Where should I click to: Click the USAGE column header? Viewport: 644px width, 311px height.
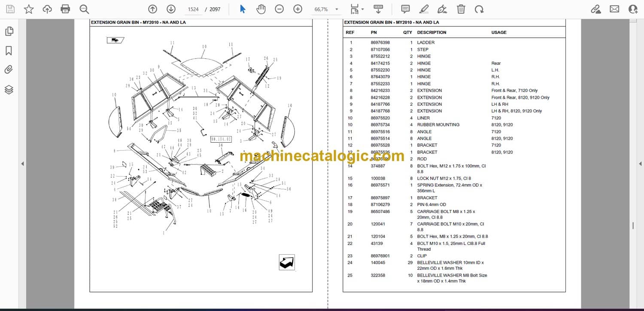point(499,33)
